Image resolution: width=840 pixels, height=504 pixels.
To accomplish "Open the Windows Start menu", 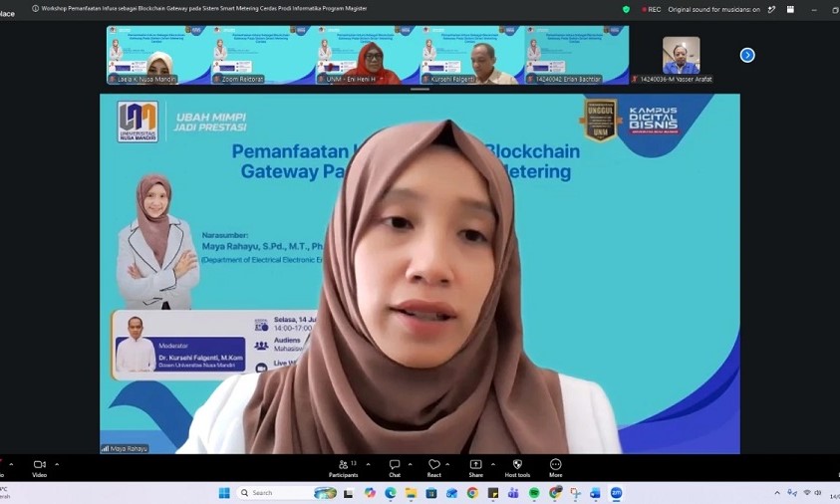I will click(x=224, y=493).
